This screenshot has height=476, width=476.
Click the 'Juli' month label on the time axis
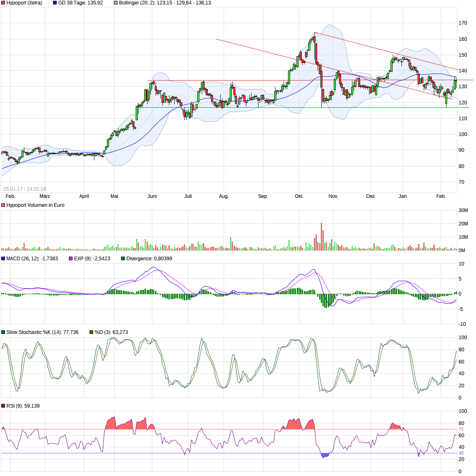coord(188,196)
